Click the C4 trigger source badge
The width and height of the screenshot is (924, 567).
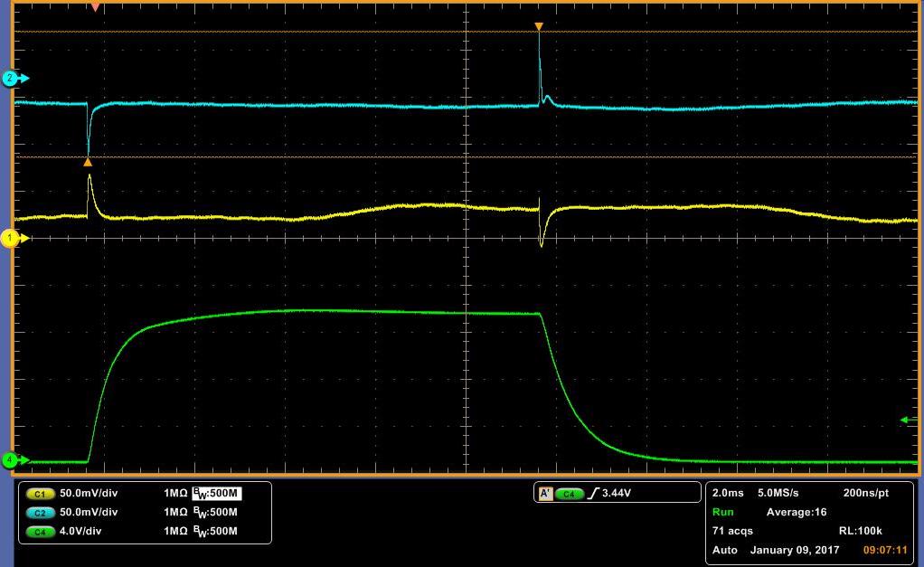(570, 494)
